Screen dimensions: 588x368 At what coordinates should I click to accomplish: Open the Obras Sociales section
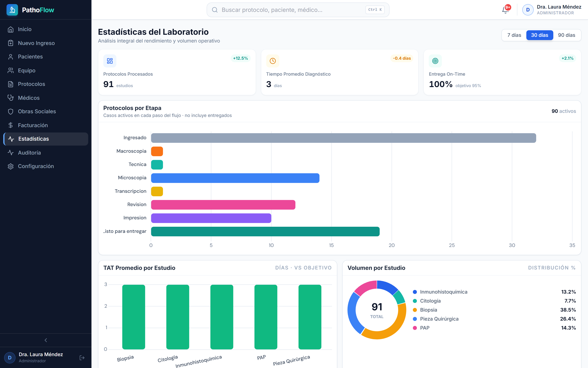point(46,111)
